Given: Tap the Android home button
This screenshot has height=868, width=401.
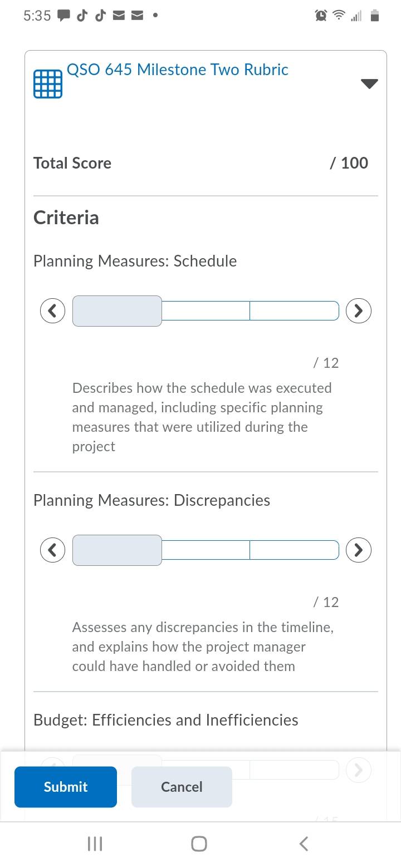Looking at the screenshot, I should point(199,844).
